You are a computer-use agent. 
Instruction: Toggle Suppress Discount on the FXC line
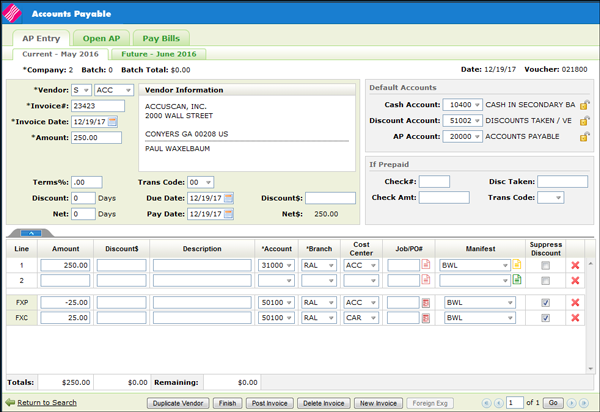pos(544,318)
